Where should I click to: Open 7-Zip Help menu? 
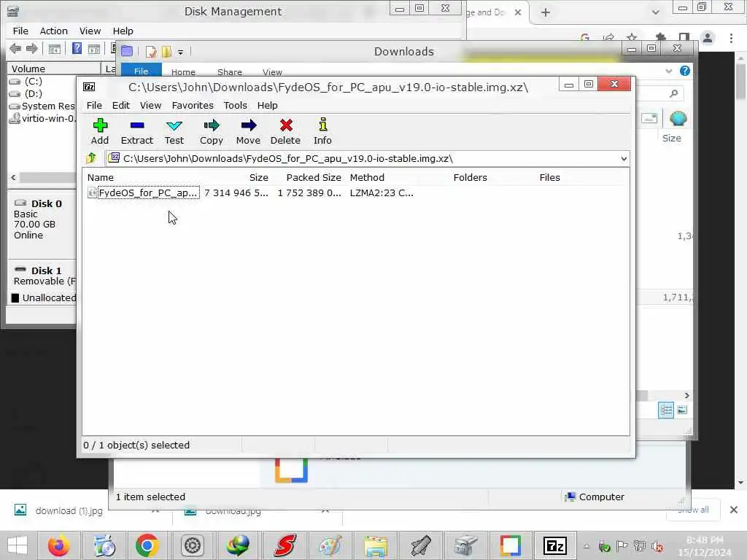coord(267,105)
